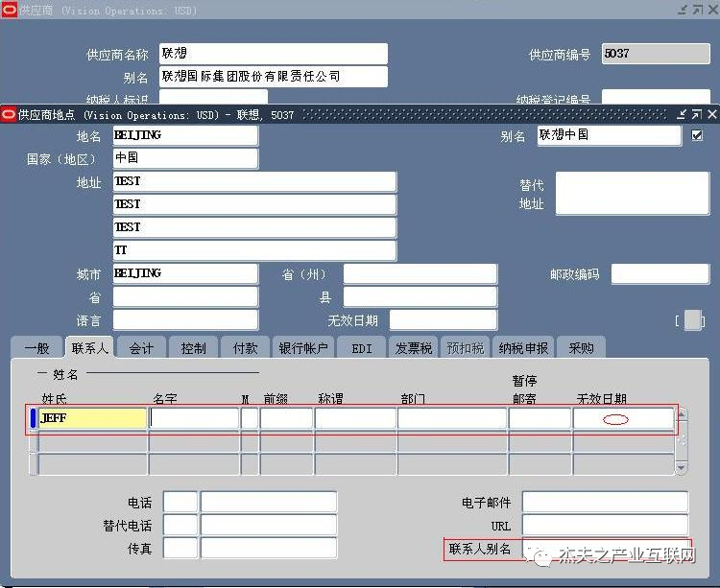The width and height of the screenshot is (720, 588).
Task: Open the 控制 tab
Action: pos(193,348)
